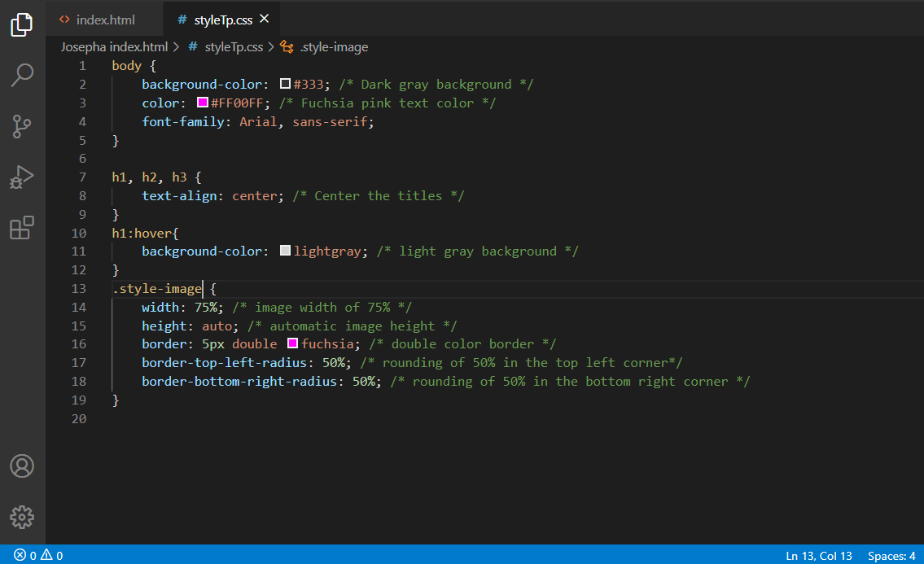Open the lightgray color swatch picker
This screenshot has height=564, width=924.
[x=285, y=251]
